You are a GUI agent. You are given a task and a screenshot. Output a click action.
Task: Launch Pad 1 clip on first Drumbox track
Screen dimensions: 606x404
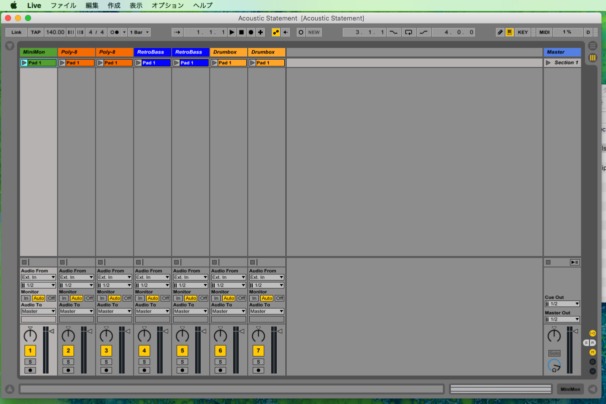214,63
